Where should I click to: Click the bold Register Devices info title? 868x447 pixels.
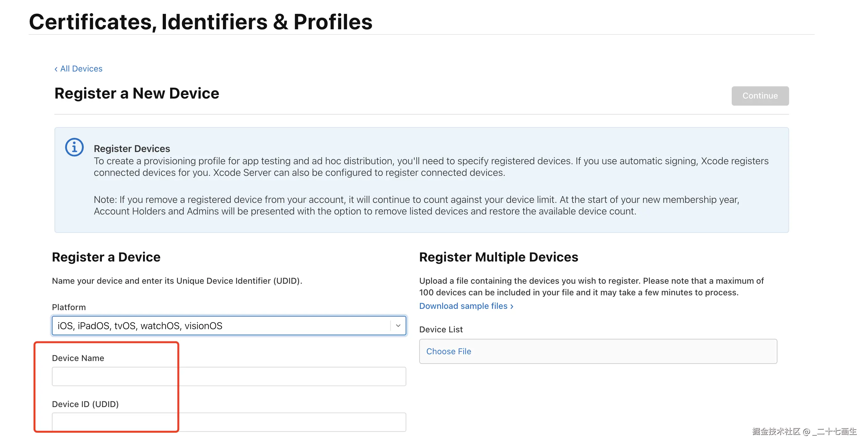[x=132, y=148]
